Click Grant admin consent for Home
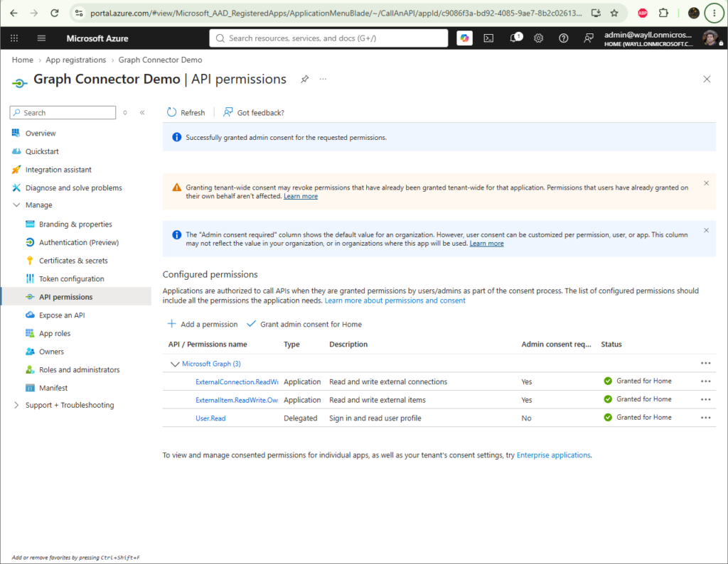The width and height of the screenshot is (728, 564). [304, 324]
